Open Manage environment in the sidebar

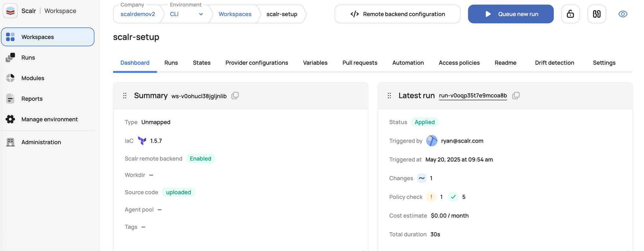[x=48, y=119]
